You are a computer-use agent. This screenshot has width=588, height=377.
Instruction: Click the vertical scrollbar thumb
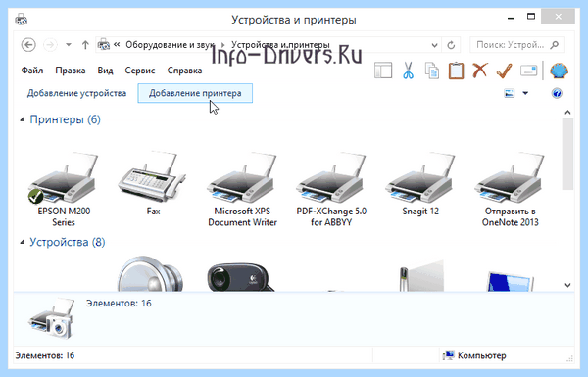coord(567,154)
